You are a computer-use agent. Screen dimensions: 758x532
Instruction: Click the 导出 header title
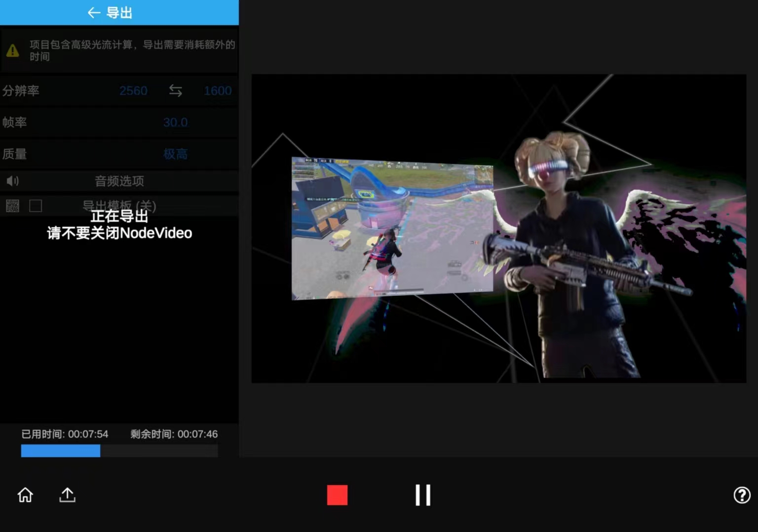pos(118,12)
